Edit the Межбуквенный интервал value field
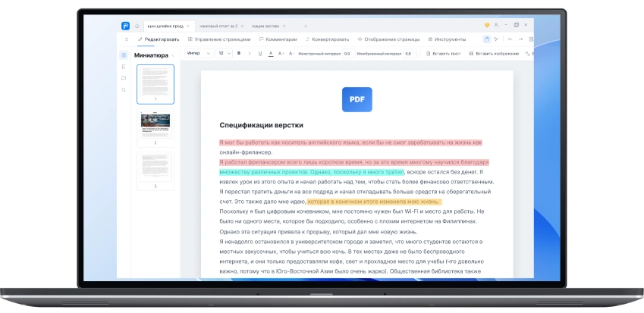This screenshot has height=313, width=644. tap(410, 53)
